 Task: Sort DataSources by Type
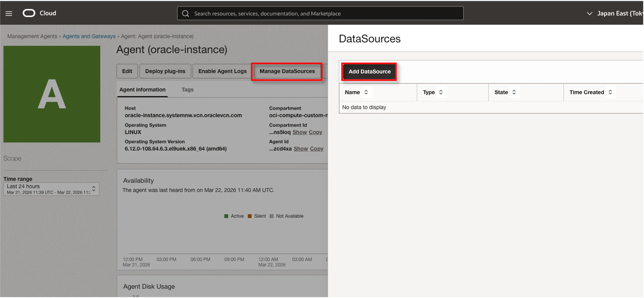tap(441, 92)
